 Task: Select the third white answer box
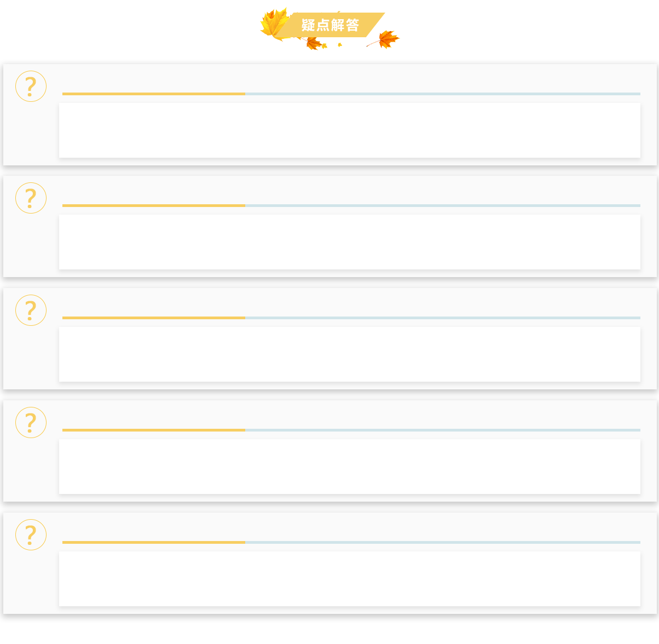[x=350, y=354]
